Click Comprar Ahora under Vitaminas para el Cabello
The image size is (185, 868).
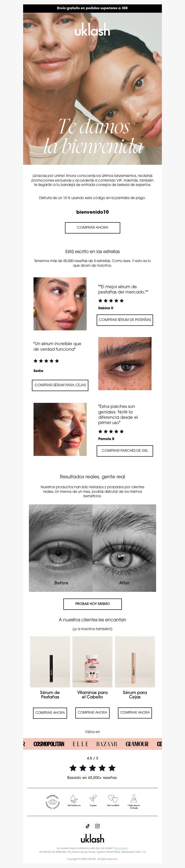click(x=92, y=712)
